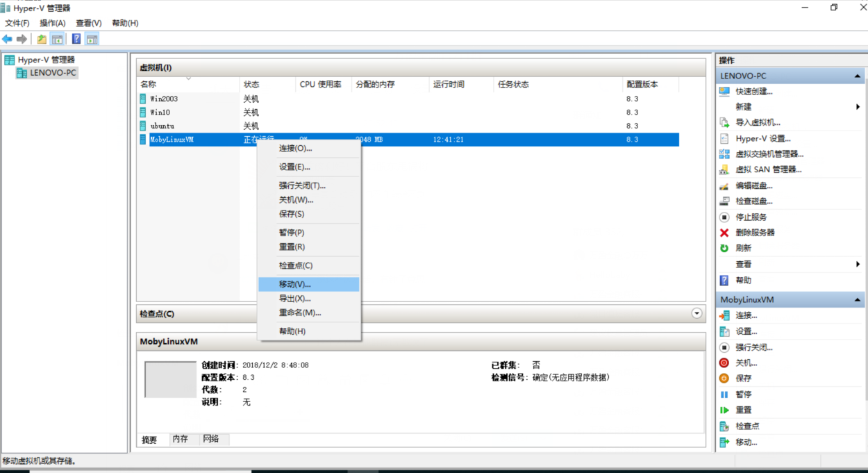Click the 设置 icon under MobyLinuxVM actions

click(x=724, y=331)
